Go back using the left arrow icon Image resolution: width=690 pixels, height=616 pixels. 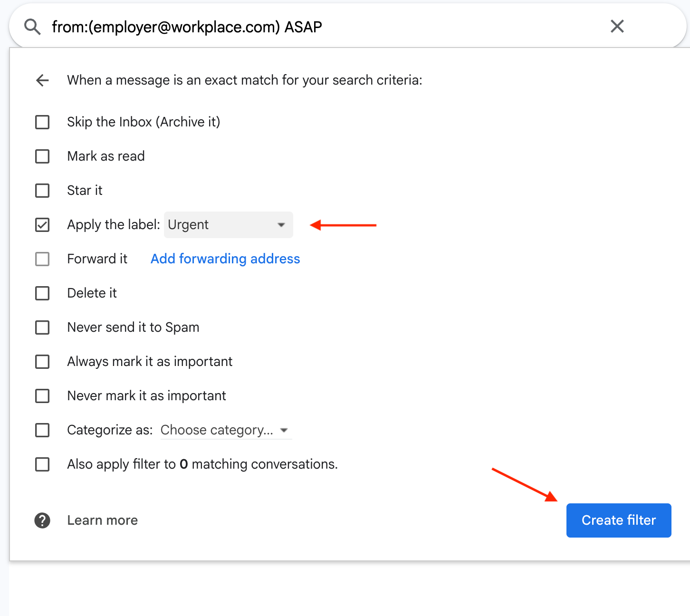(42, 80)
